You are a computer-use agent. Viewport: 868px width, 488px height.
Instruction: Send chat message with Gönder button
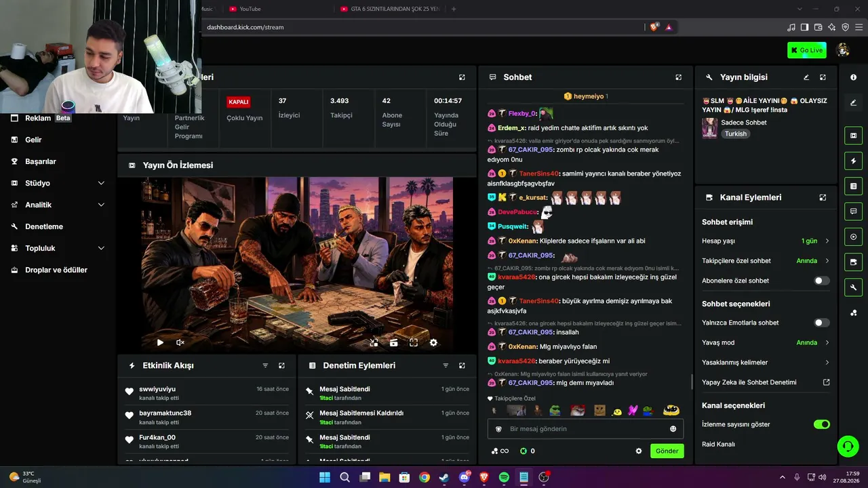tap(667, 451)
